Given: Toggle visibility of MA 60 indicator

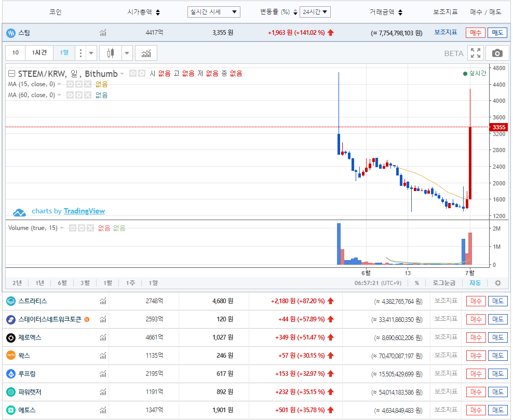Looking at the screenshot, I should coord(70,95).
